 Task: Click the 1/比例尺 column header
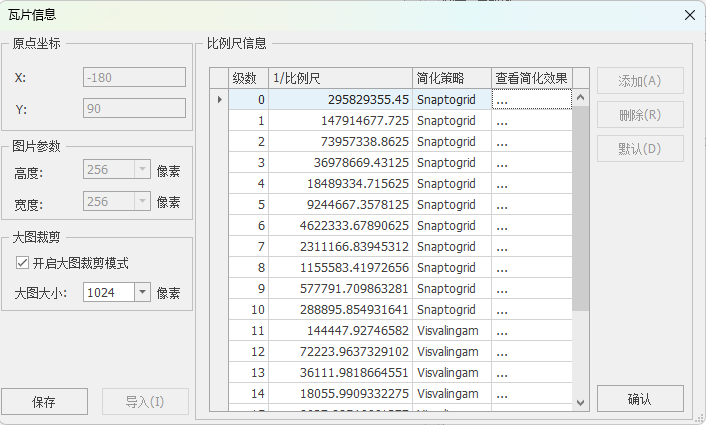point(340,78)
